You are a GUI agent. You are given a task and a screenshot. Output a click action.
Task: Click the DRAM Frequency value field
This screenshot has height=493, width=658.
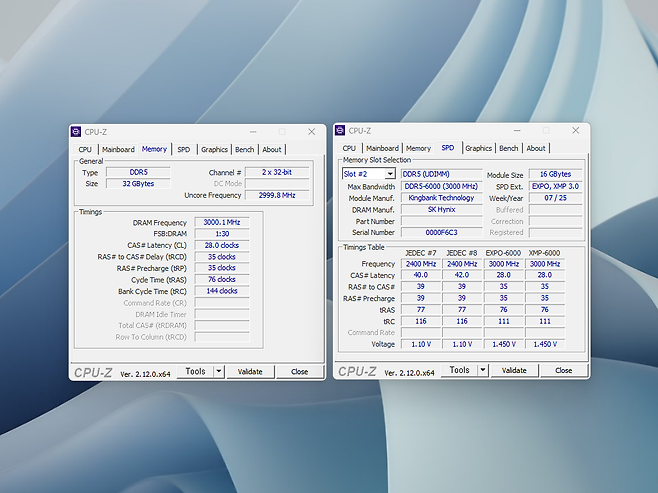(x=222, y=223)
